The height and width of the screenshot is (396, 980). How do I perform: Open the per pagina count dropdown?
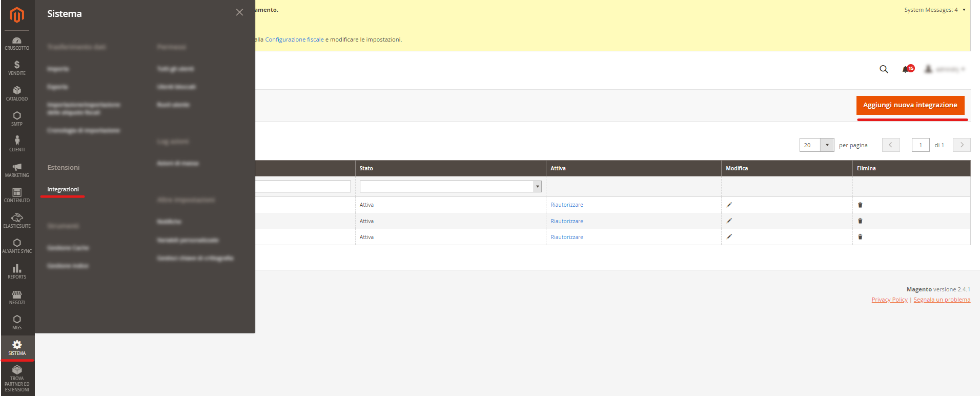pos(817,145)
